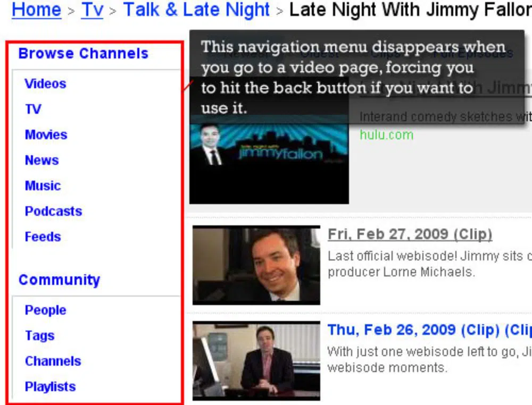
Task: Follow the green hulu.com source link
Action: tap(386, 134)
